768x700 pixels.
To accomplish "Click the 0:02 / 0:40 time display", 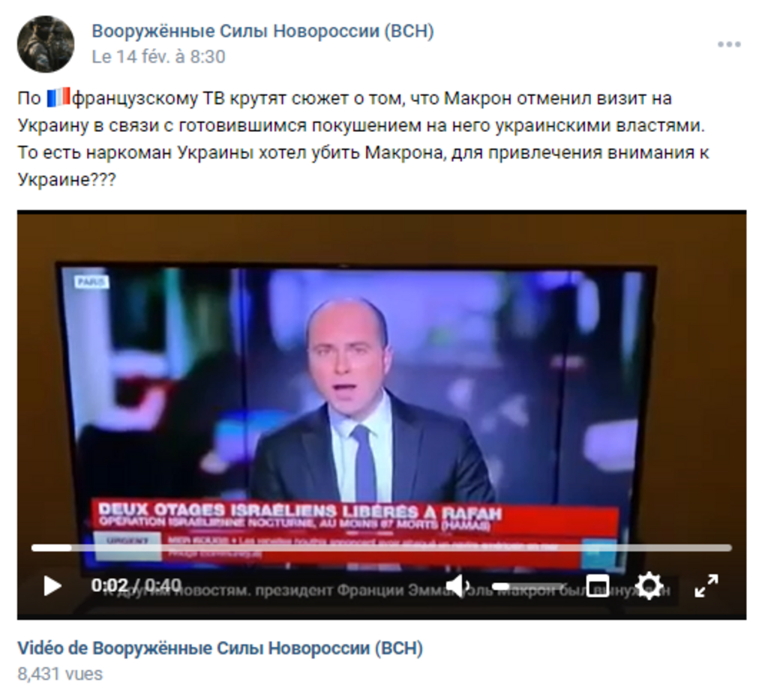I will coord(136,585).
